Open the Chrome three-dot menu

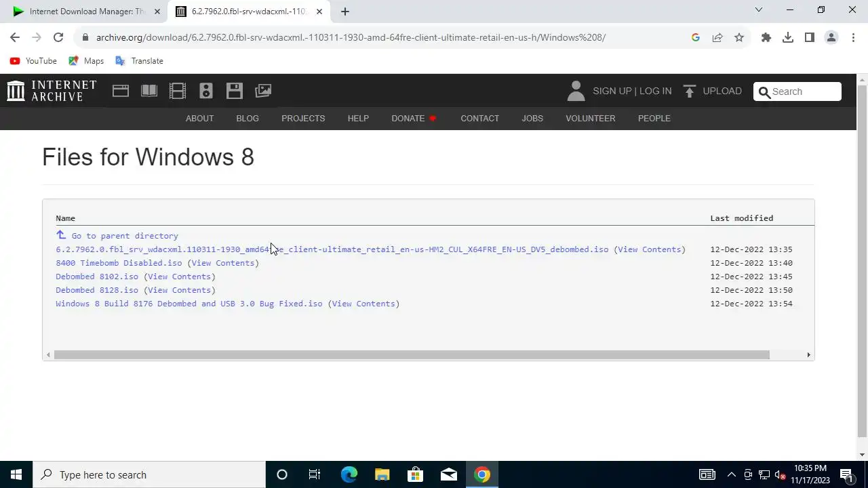[853, 37]
